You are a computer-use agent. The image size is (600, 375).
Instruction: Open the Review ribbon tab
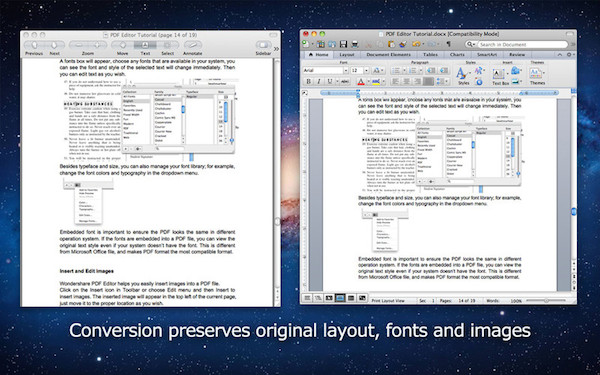(x=517, y=55)
